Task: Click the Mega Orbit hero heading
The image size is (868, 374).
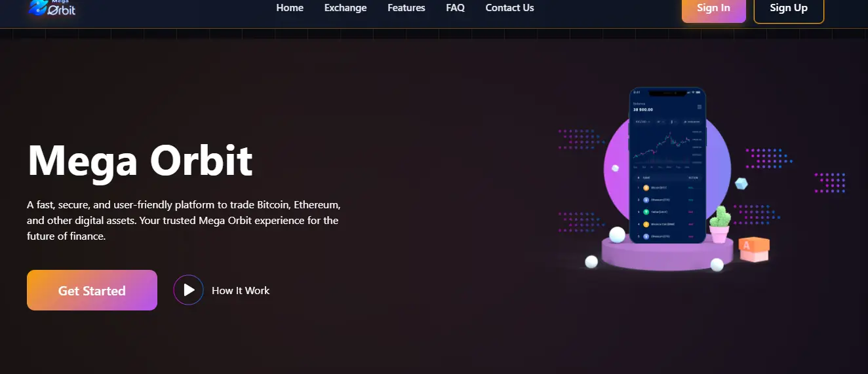Action: tap(140, 160)
